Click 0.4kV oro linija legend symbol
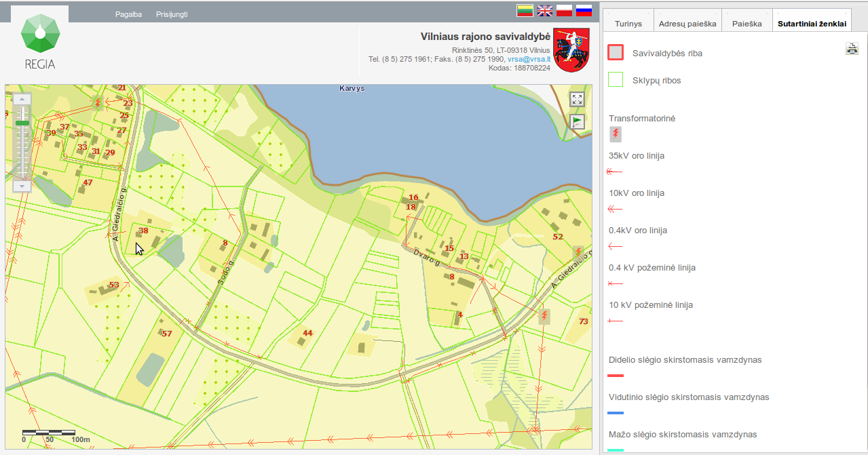 click(x=616, y=247)
